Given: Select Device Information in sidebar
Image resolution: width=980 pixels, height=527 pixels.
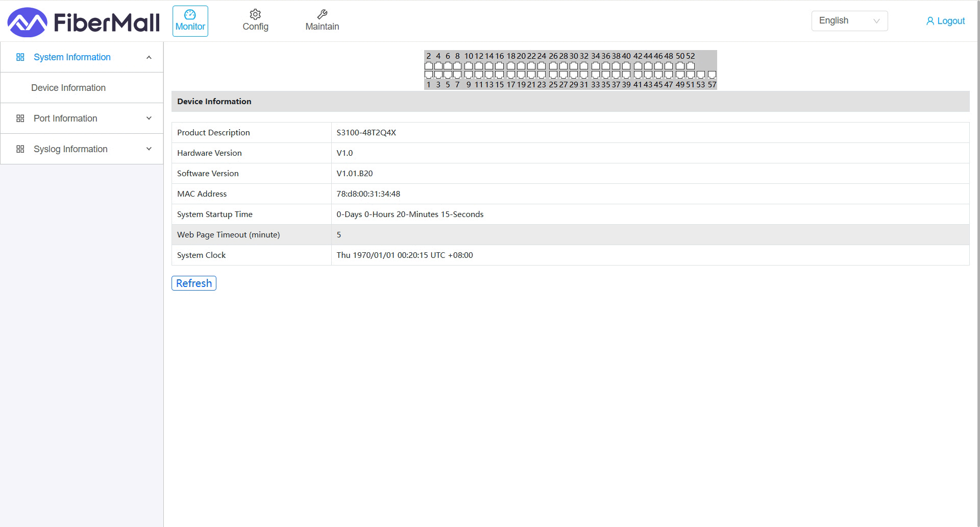Looking at the screenshot, I should point(68,88).
